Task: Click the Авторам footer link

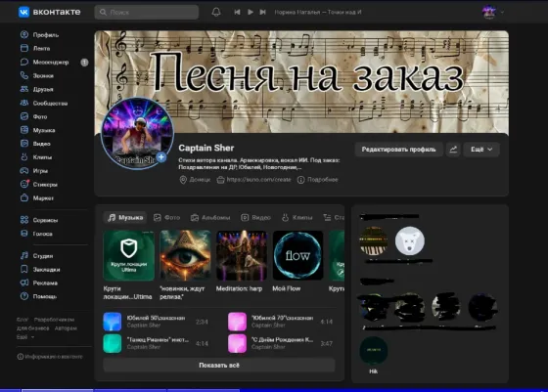Action: tap(66, 328)
